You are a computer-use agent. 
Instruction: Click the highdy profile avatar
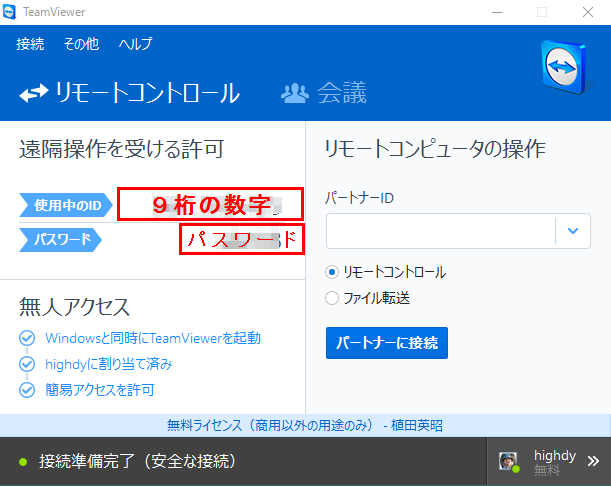[x=508, y=461]
